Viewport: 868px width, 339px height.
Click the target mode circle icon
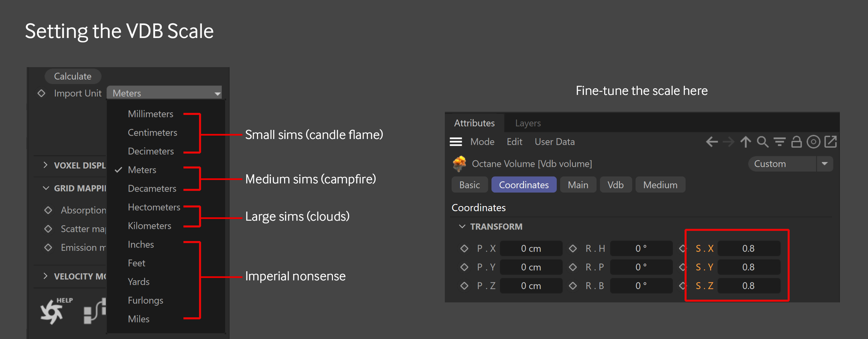pyautogui.click(x=813, y=142)
